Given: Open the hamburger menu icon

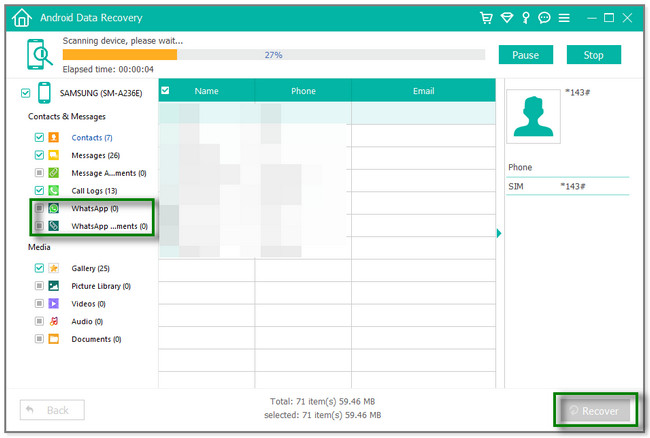Looking at the screenshot, I should pyautogui.click(x=564, y=18).
